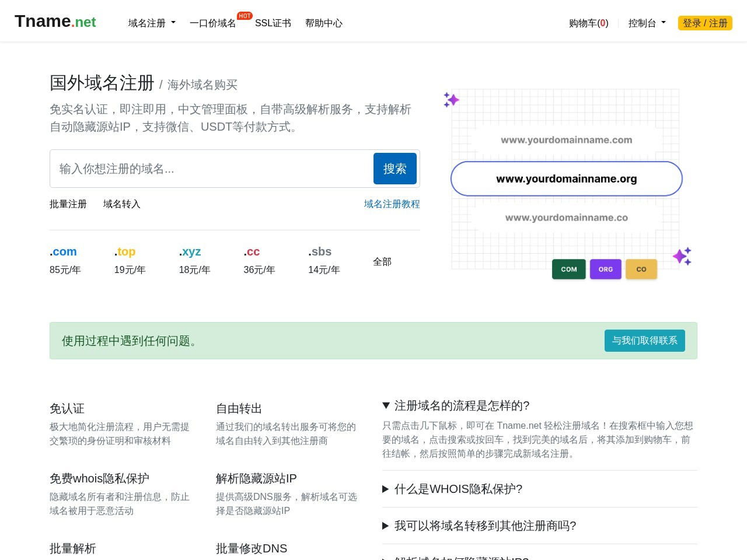
Task: Collapse the 注册域名的流程是怎样的? question
Action: (456, 406)
